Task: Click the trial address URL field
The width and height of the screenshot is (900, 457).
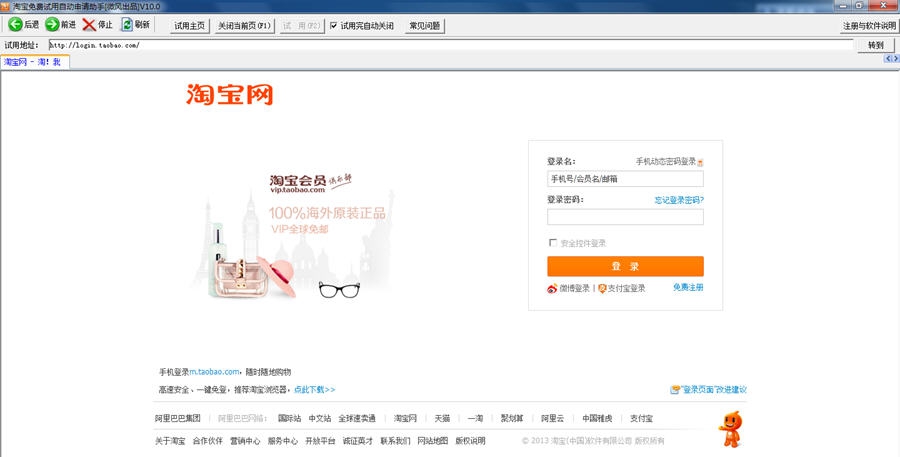Action: tap(451, 45)
